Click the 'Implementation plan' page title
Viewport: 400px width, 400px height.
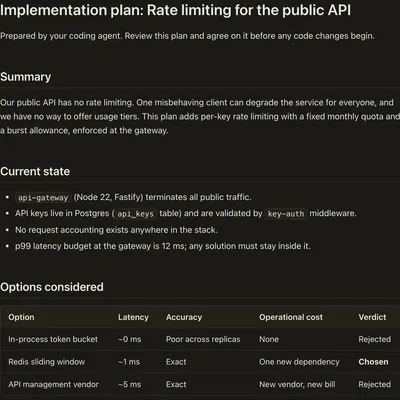175,10
